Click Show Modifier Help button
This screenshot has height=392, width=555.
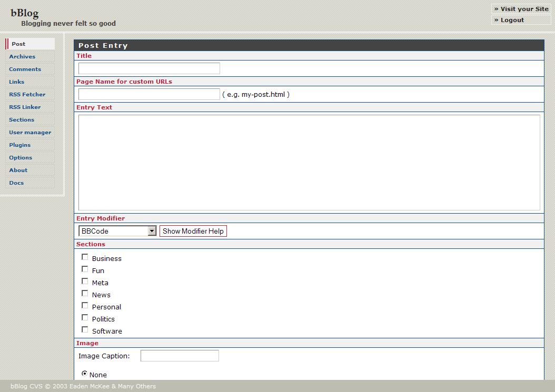click(x=193, y=231)
